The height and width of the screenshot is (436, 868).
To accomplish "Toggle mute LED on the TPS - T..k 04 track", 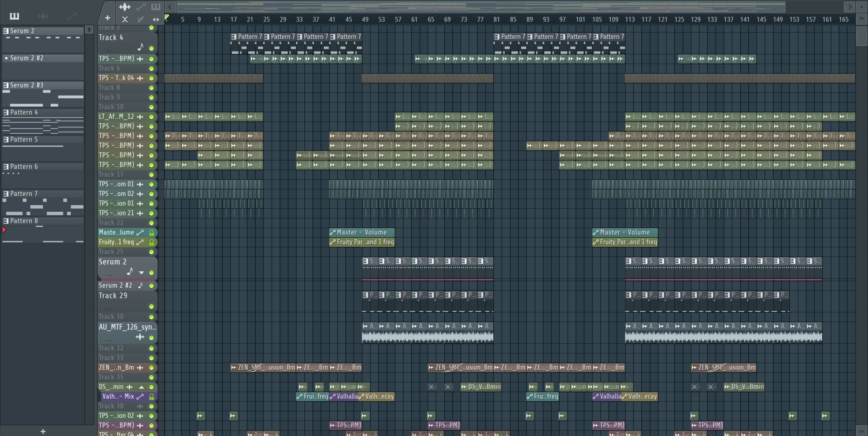I will click(151, 78).
